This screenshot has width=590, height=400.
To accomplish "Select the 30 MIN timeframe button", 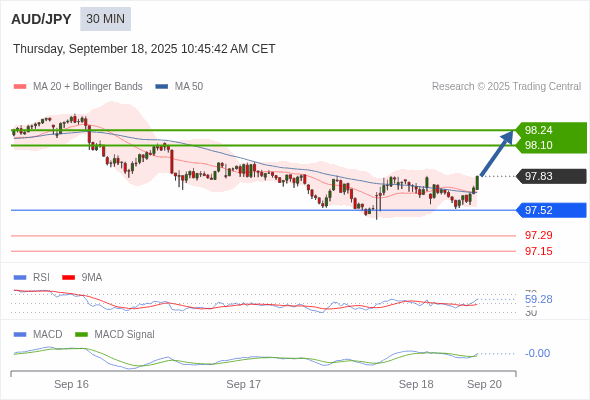I will [x=105, y=19].
